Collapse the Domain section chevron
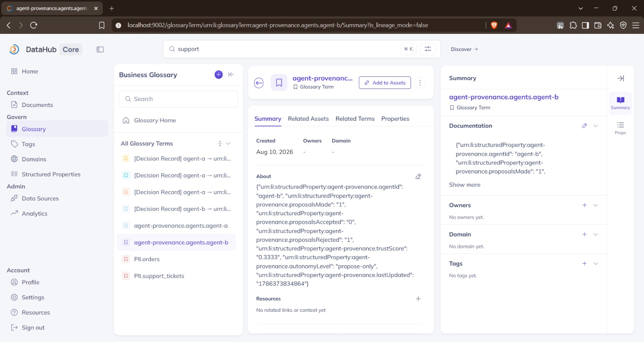Viewport: 644px width, 342px height. tap(596, 234)
